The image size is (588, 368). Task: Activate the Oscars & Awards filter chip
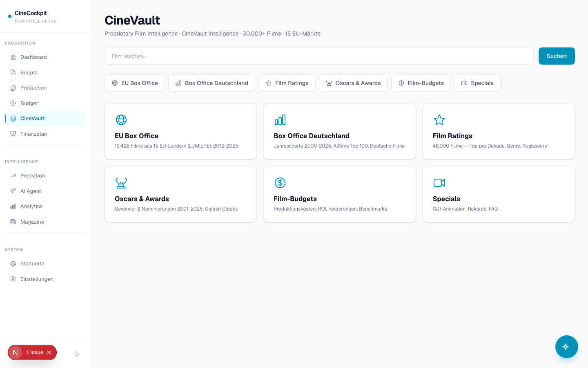353,83
